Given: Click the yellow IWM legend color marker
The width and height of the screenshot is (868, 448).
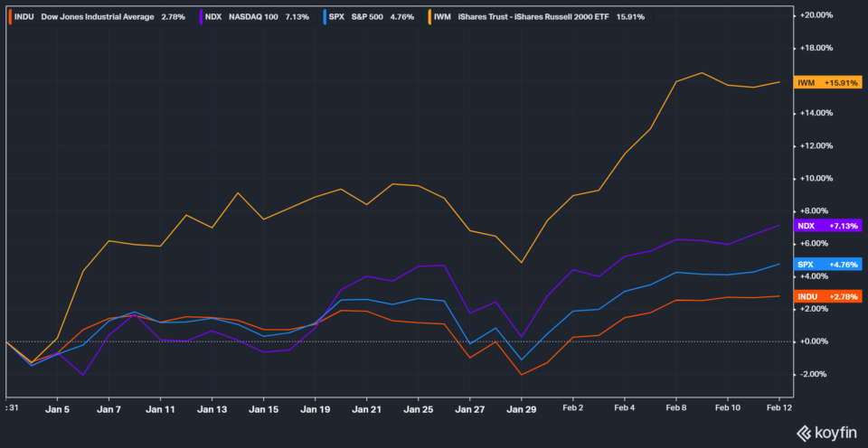Looking at the screenshot, I should click(429, 17).
